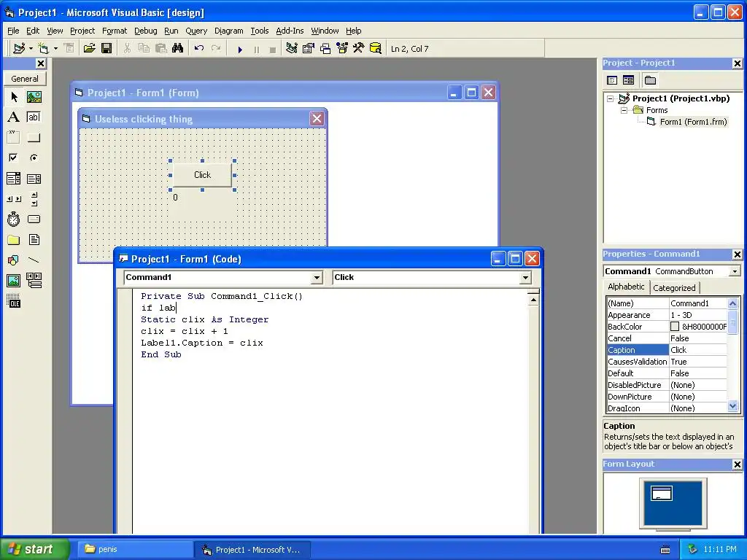This screenshot has height=560, width=747.
Task: Open the Project menu
Action: pyautogui.click(x=82, y=31)
